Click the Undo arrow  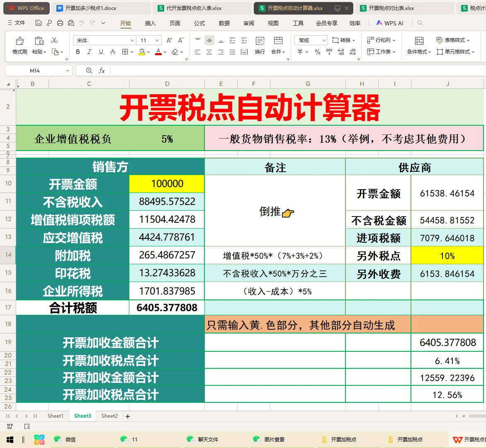coord(82,23)
